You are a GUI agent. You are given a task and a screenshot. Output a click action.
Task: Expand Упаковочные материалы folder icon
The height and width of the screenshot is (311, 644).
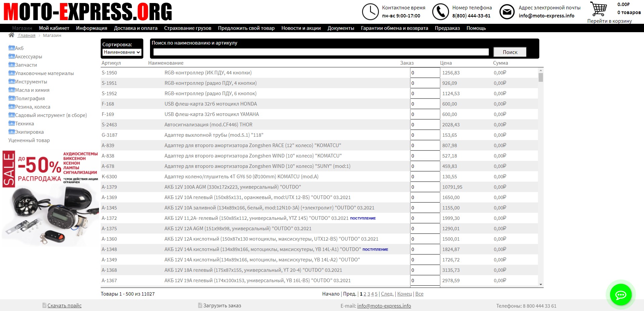tap(11, 73)
